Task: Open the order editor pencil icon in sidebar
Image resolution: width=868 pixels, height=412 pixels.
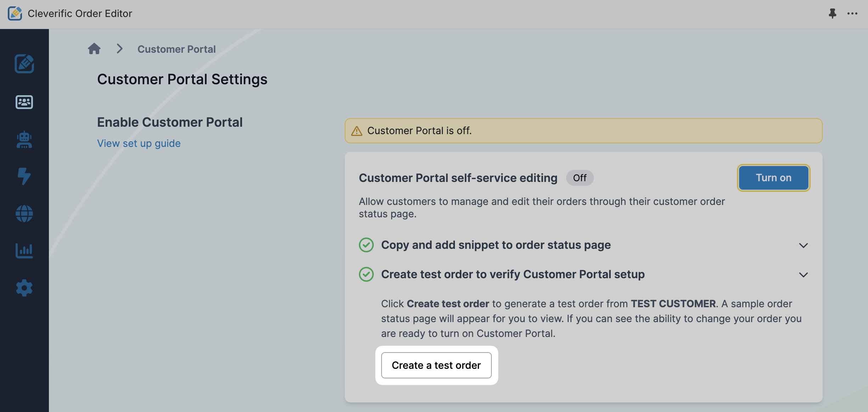Action: tap(24, 64)
